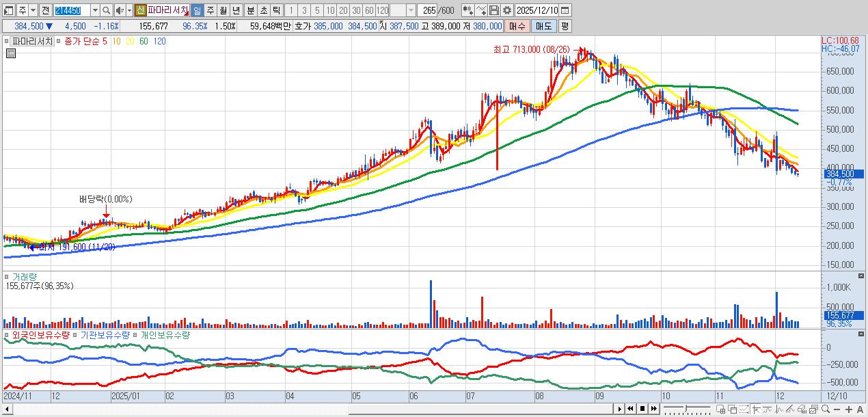Image resolution: width=868 pixels, height=417 pixels.
Task: Select the 년 yearly period toggle
Action: click(235, 11)
